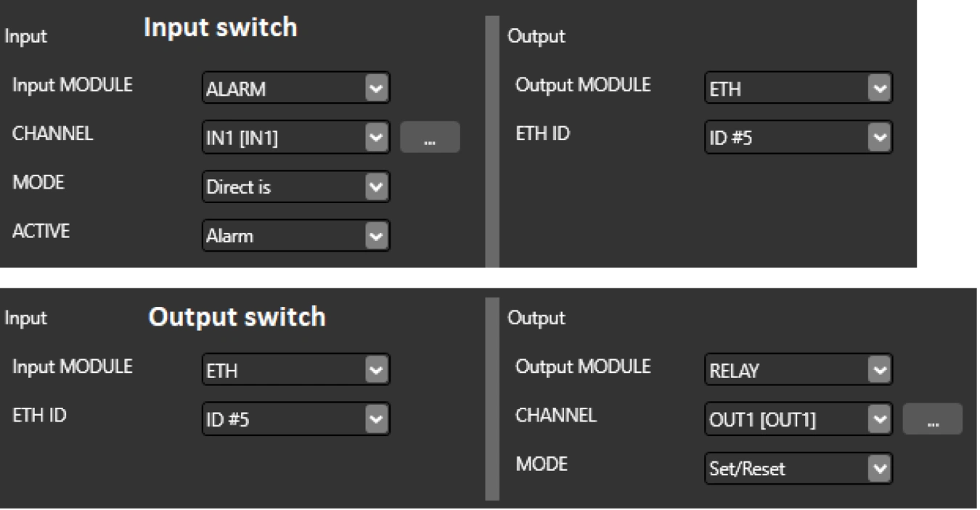Click the chevron arrow on RELAY combo box
This screenshot has width=980, height=510.
(x=879, y=371)
